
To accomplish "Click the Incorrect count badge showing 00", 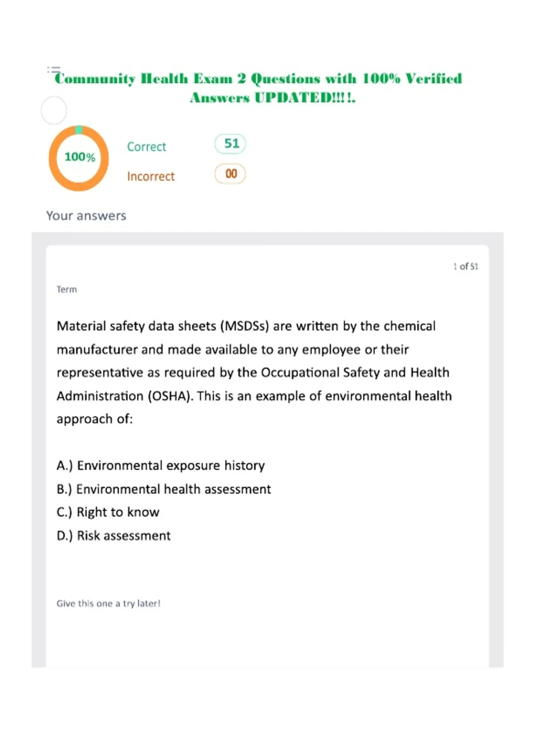I will [x=231, y=174].
